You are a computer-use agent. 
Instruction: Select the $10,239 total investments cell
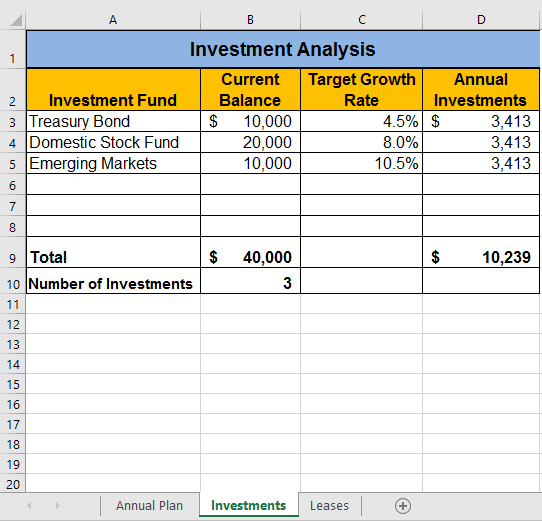[481, 252]
